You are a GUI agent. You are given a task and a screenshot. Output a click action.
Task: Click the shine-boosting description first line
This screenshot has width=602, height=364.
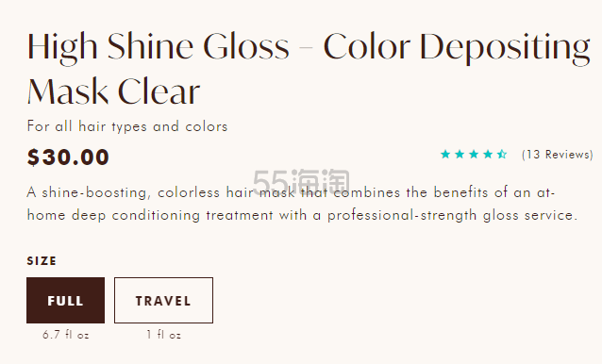pos(291,192)
